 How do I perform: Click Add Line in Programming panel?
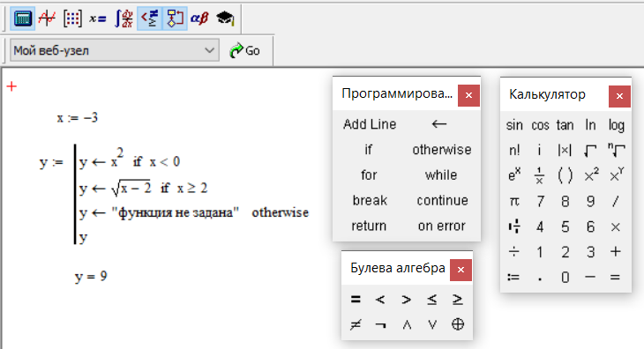[x=370, y=124]
